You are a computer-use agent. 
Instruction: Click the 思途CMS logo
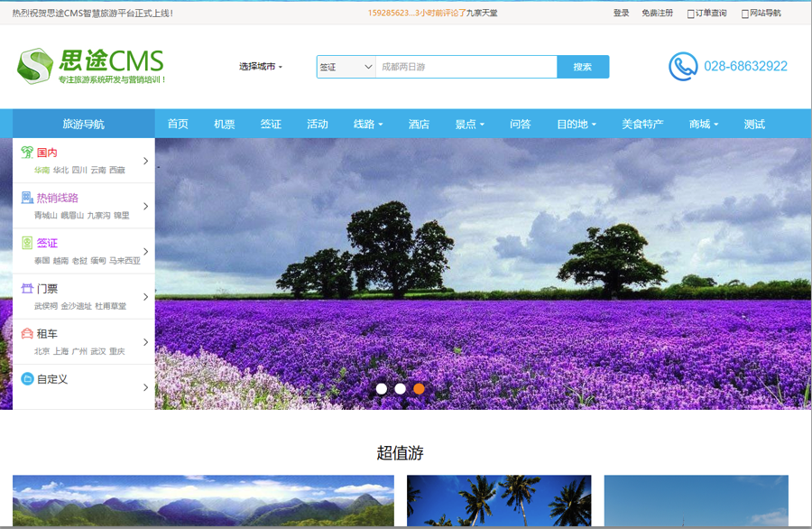click(90, 66)
